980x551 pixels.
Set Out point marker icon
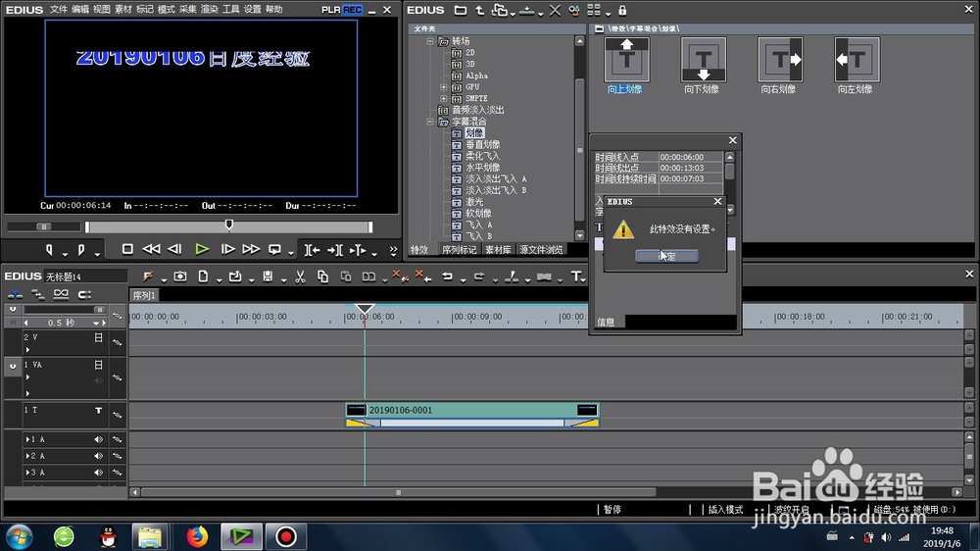click(81, 250)
